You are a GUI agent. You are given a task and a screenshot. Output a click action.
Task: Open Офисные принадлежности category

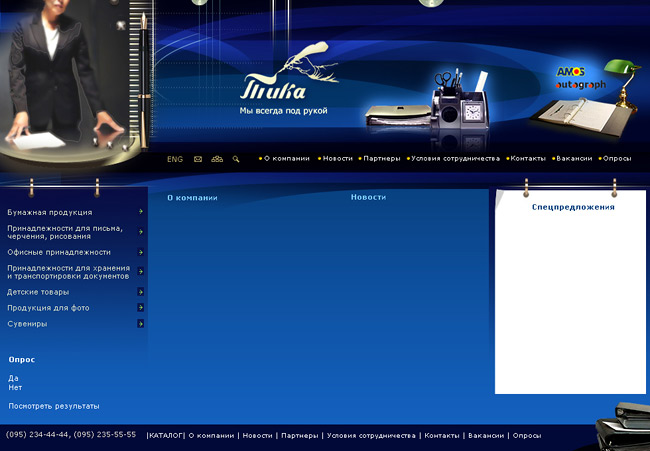59,252
